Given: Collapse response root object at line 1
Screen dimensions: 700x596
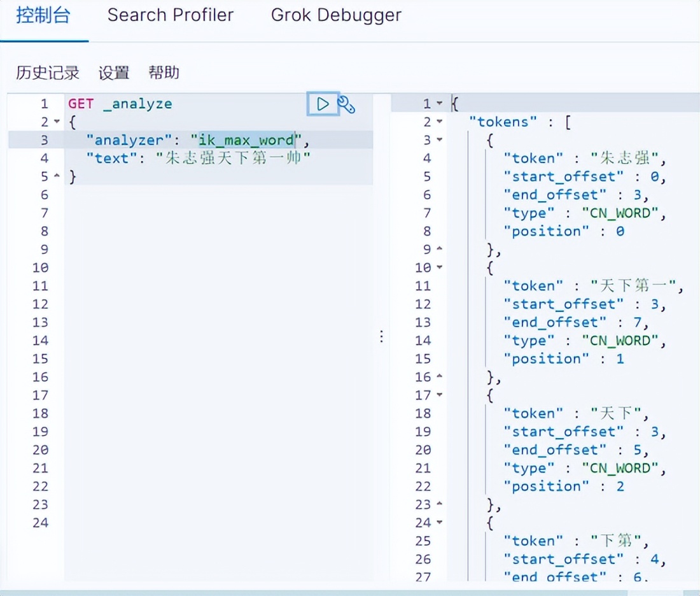Looking at the screenshot, I should coord(439,103).
